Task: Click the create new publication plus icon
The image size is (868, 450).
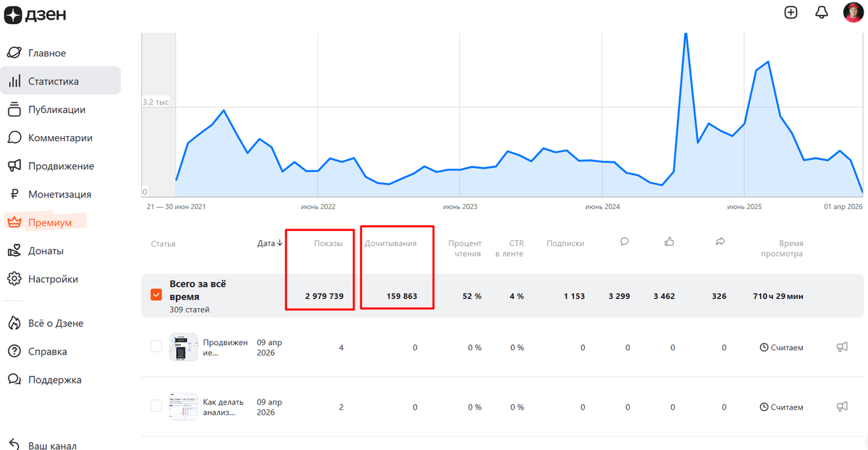Action: coord(791,12)
